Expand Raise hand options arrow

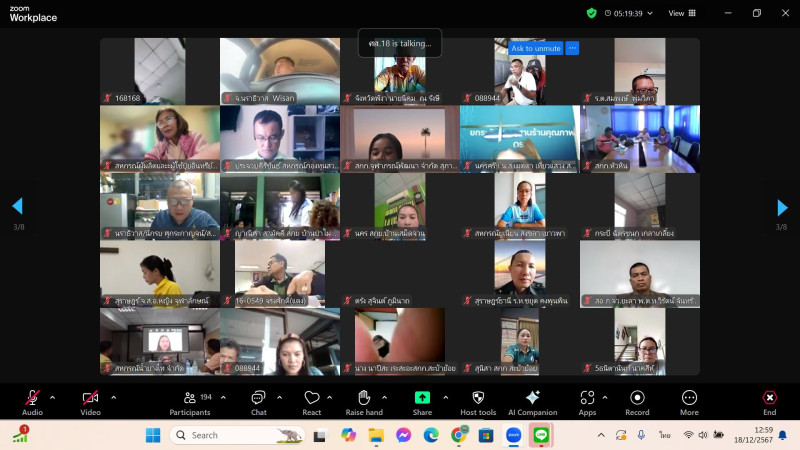385,397
